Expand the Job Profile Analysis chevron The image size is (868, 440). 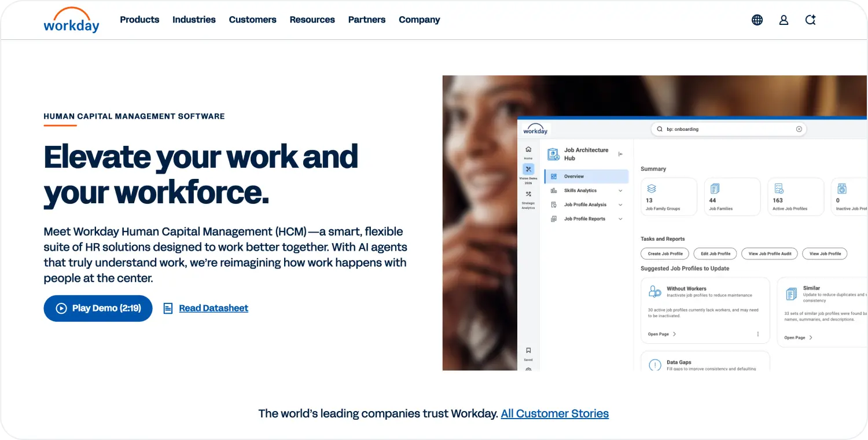coord(620,205)
